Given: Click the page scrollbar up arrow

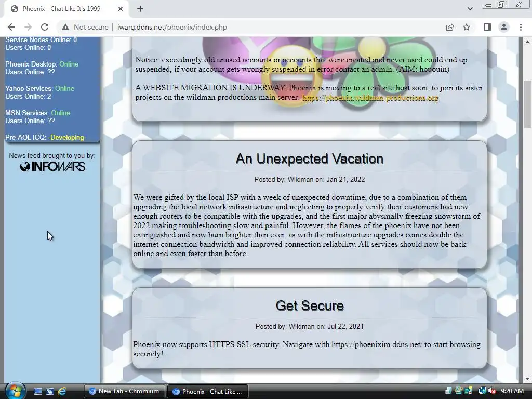Looking at the screenshot, I should pos(527,42).
